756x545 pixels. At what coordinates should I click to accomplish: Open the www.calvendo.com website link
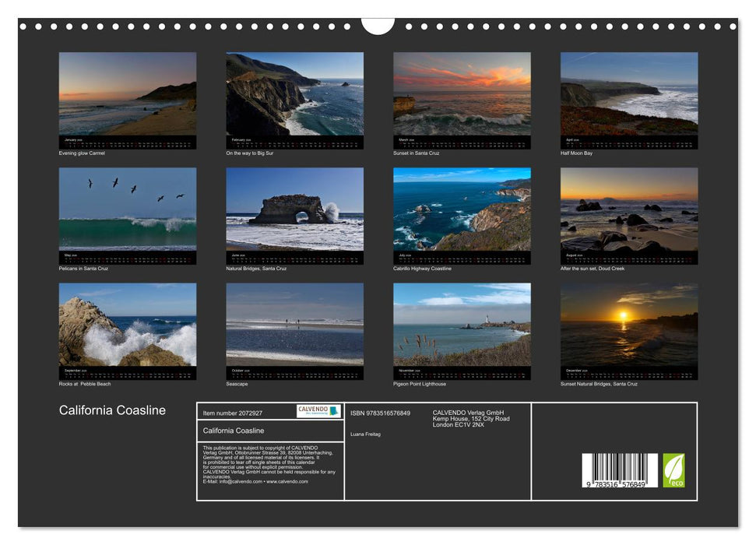click(285, 482)
